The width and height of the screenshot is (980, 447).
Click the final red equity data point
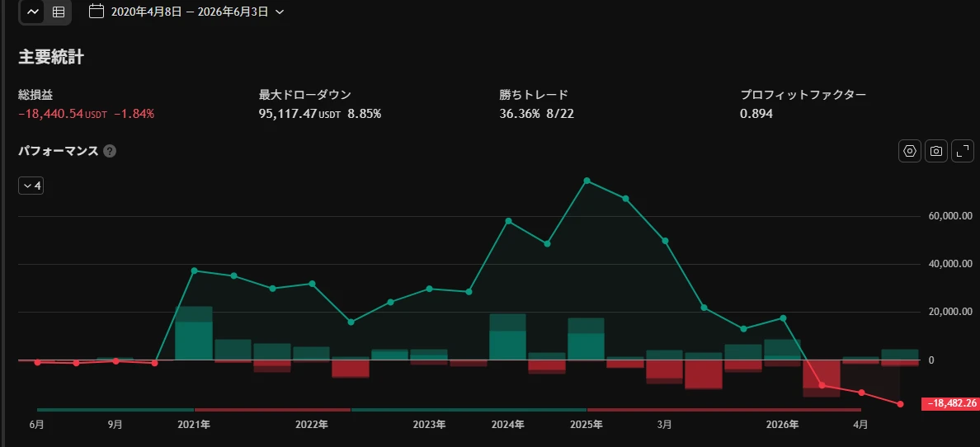[900, 404]
